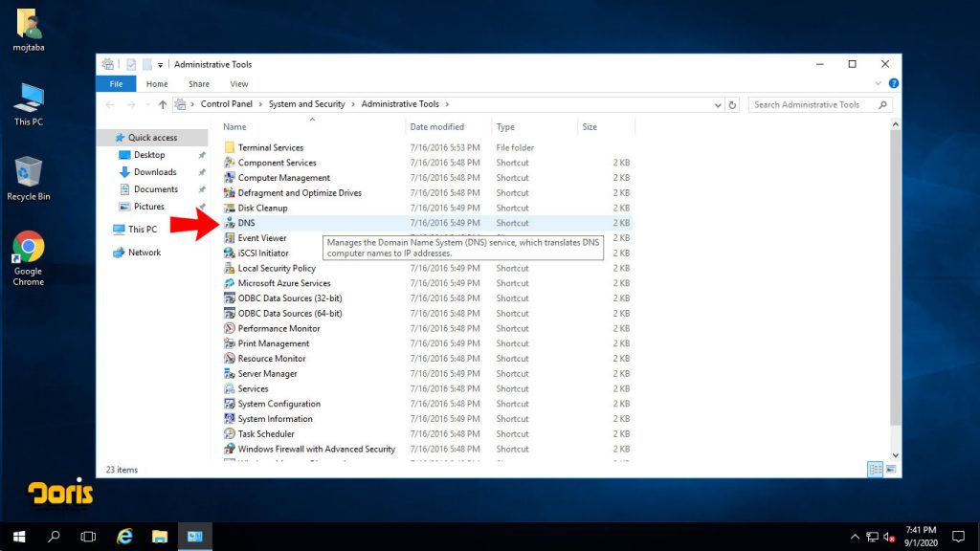Select Quick access in navigation pane
This screenshot has height=551, width=980.
click(x=152, y=138)
